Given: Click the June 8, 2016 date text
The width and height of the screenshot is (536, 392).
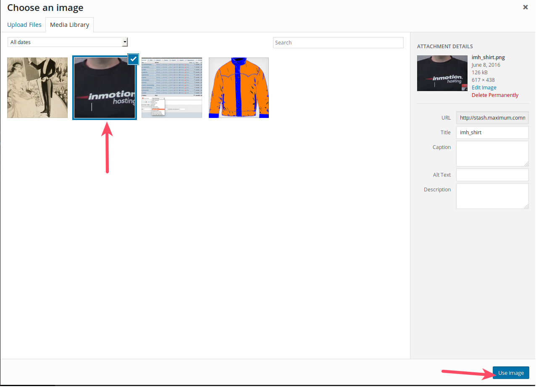Looking at the screenshot, I should click(x=486, y=65).
